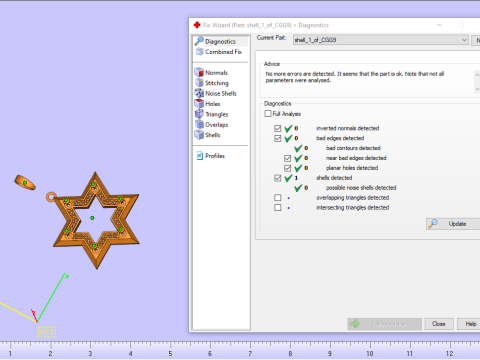Minimize the Fix Wizard dialog

[x=439, y=25]
